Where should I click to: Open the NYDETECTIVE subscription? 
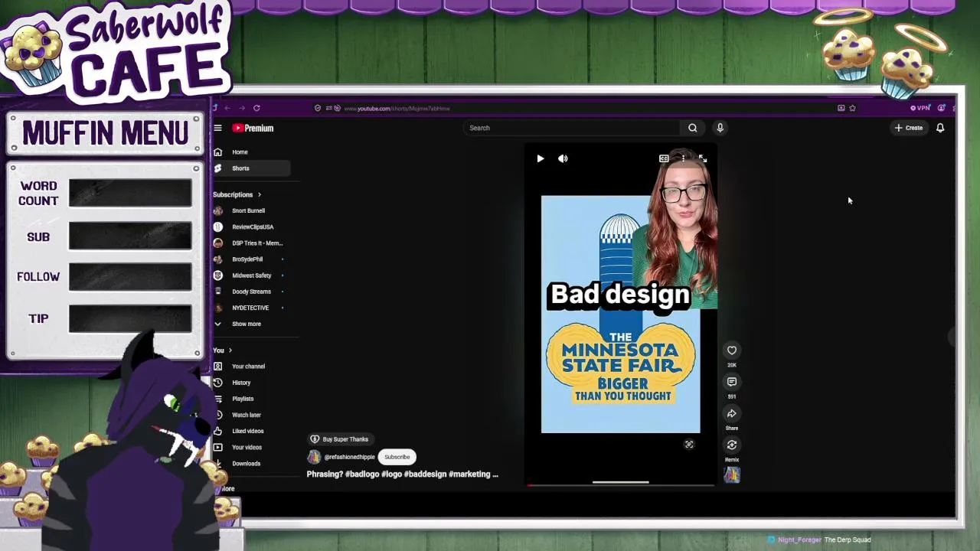click(251, 308)
